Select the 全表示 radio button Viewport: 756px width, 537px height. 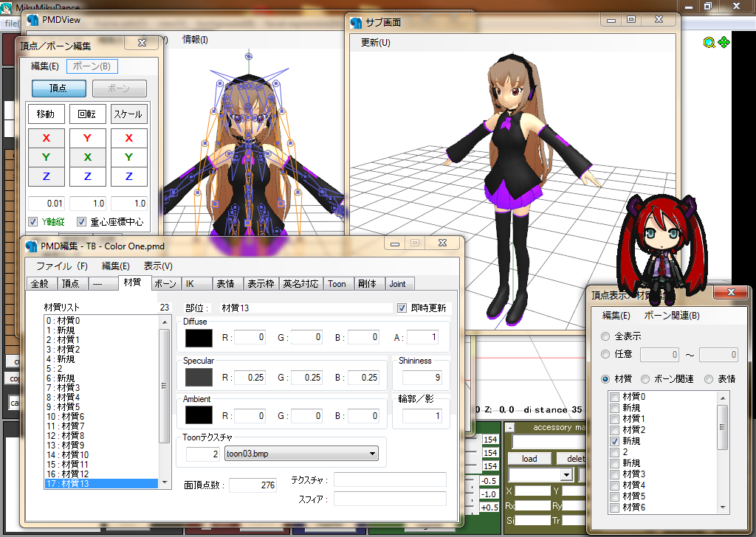tap(605, 336)
